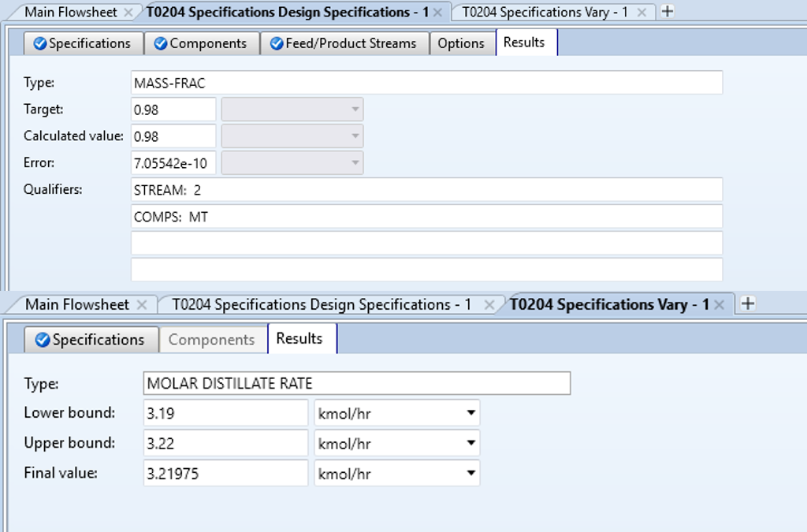Click the Final value field 3.21975

point(225,474)
